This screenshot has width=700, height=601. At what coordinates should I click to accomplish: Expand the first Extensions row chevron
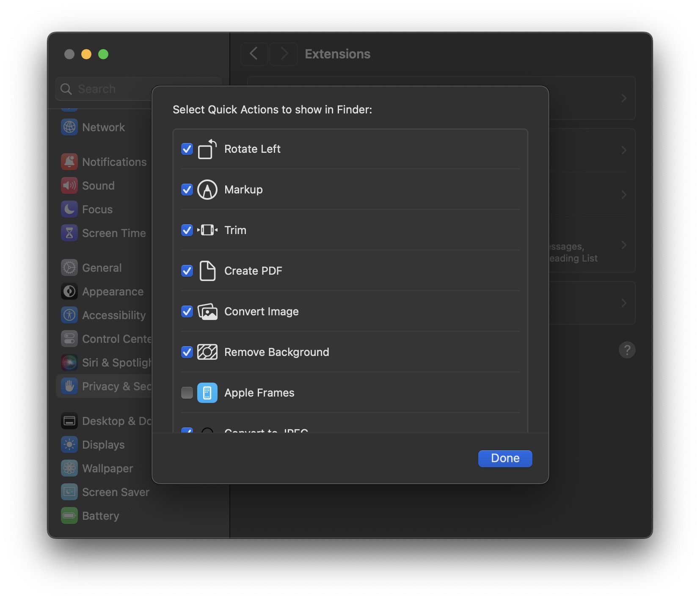point(623,98)
